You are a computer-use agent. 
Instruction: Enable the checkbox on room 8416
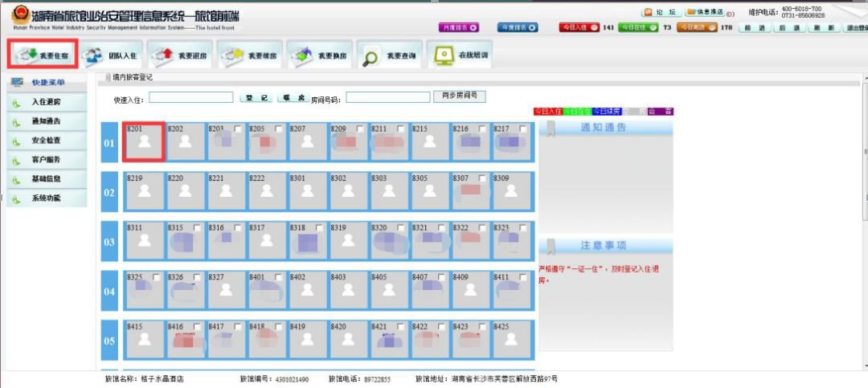tap(198, 327)
